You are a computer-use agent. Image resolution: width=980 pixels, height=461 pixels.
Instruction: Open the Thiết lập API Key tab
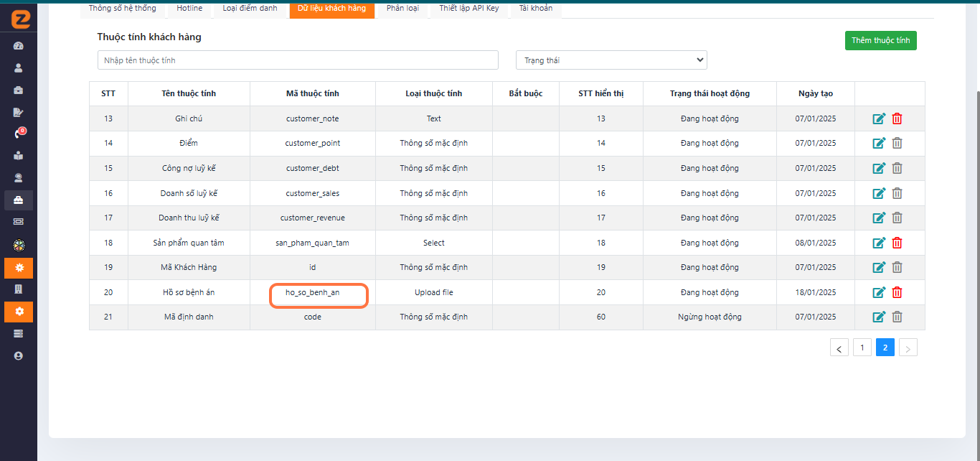coord(469,9)
